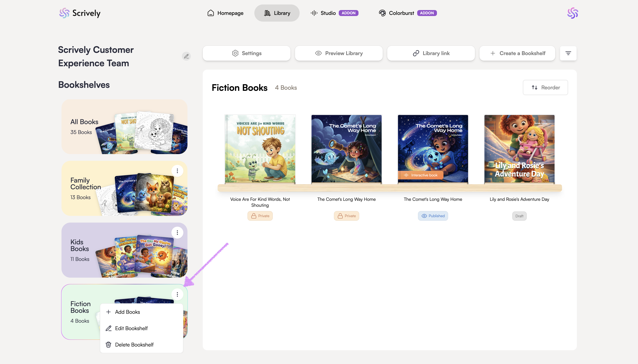This screenshot has height=364, width=638.
Task: Go to the Homepage nav link
Action: tap(225, 13)
